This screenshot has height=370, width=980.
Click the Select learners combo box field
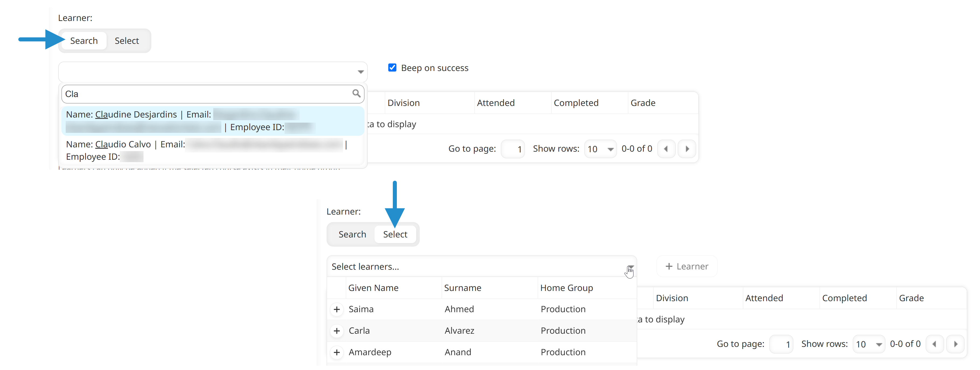481,267
